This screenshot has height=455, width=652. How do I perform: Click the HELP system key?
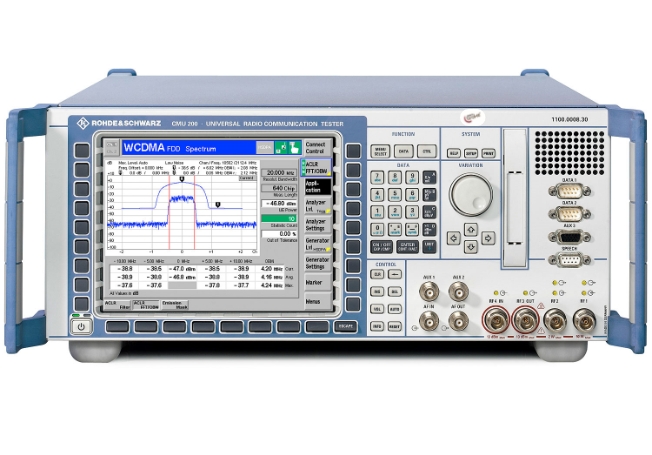(x=454, y=153)
